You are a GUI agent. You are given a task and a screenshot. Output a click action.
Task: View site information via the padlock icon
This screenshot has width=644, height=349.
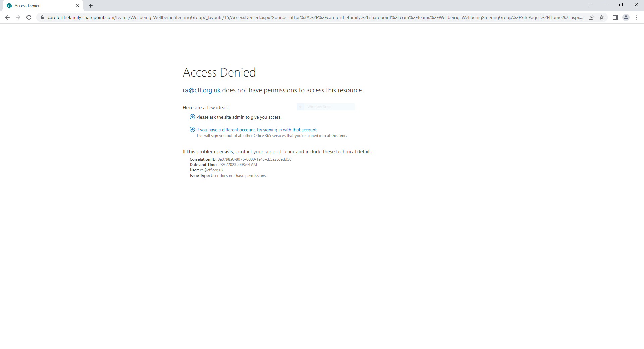[x=42, y=17]
